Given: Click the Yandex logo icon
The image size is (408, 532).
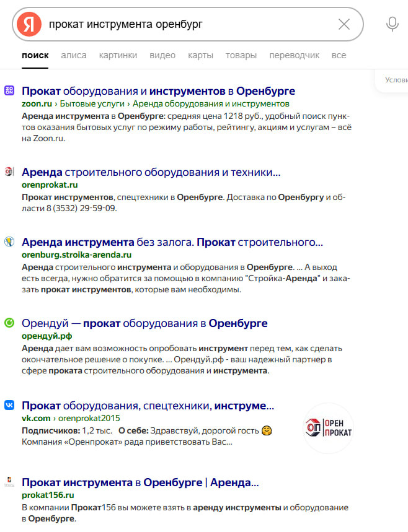Looking at the screenshot, I should [x=29, y=24].
